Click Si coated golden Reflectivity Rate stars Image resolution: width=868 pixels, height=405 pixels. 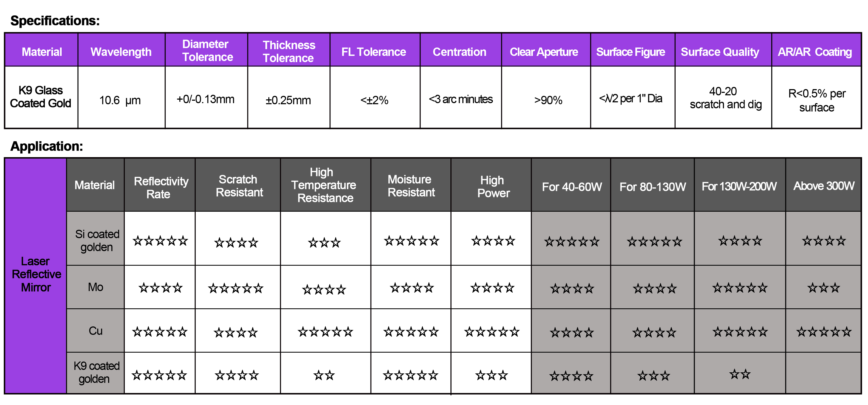[x=160, y=241]
